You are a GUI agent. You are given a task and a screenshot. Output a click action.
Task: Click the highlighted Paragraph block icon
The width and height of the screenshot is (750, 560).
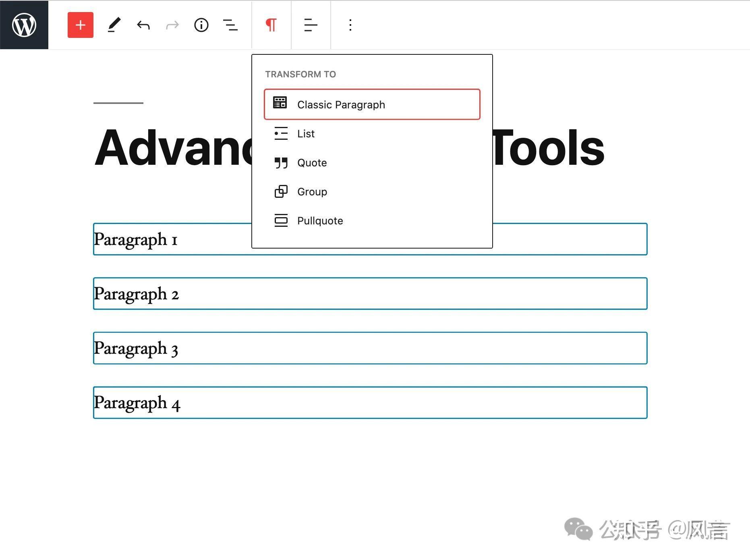pyautogui.click(x=271, y=25)
